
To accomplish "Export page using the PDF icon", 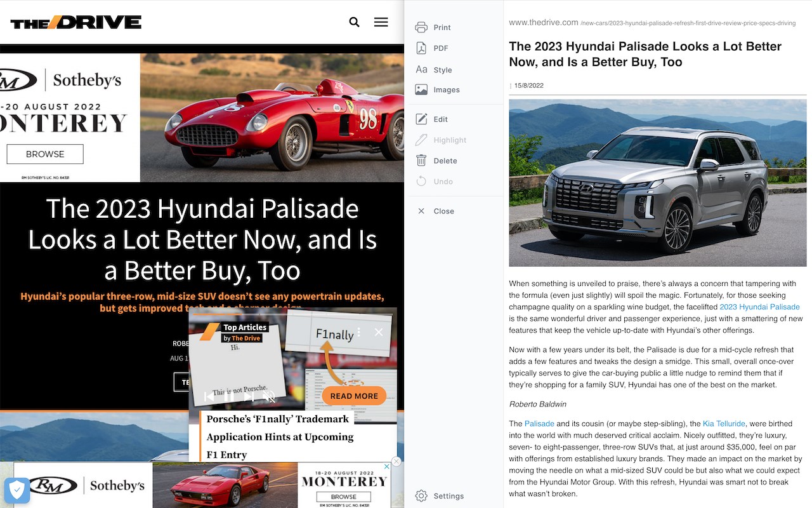I will 421,48.
